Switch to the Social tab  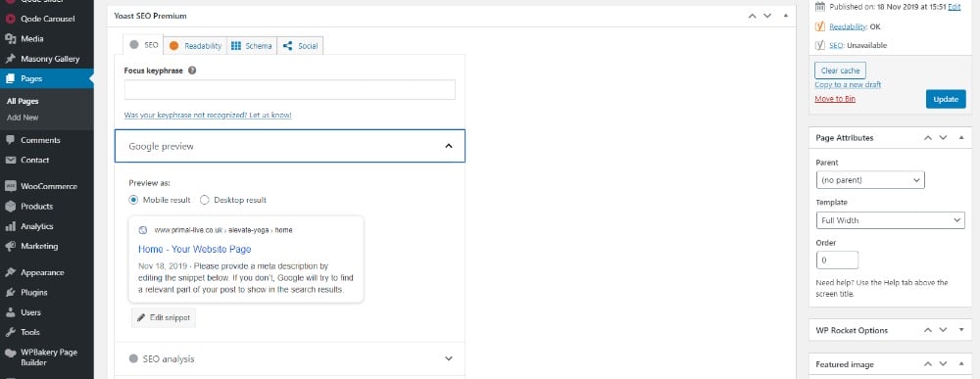tap(300, 46)
